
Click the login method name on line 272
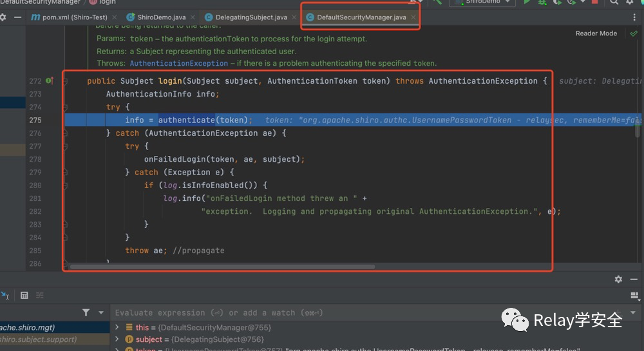[x=170, y=81]
